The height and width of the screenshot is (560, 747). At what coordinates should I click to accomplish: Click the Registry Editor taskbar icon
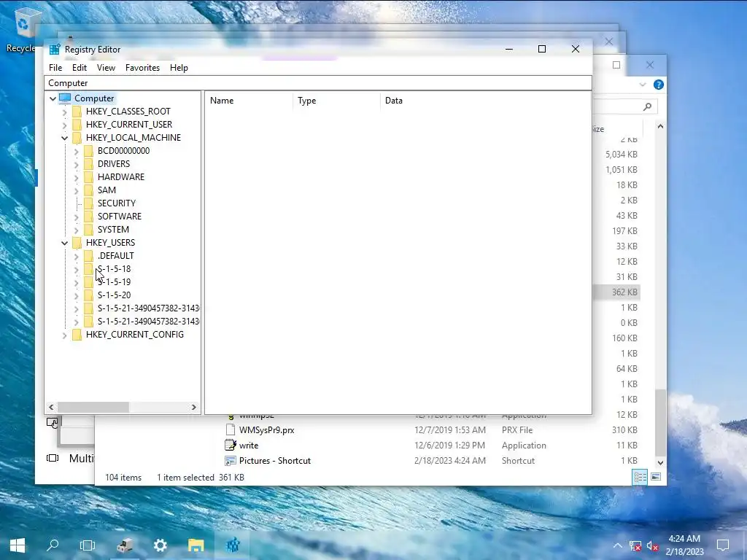(x=233, y=545)
